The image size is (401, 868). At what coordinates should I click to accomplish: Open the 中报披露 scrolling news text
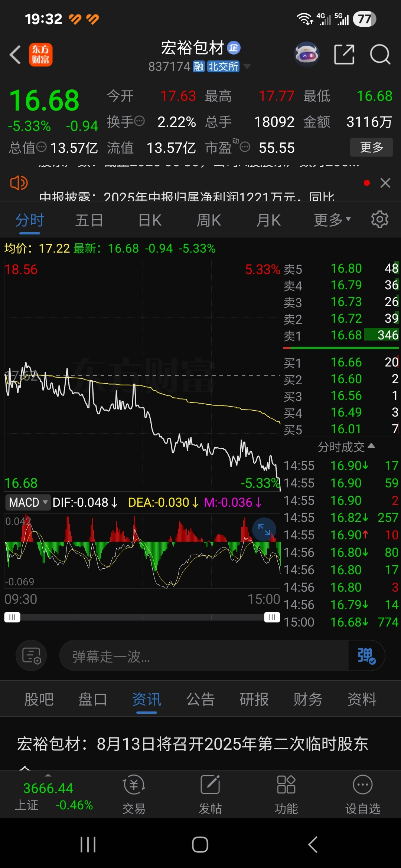click(x=192, y=196)
